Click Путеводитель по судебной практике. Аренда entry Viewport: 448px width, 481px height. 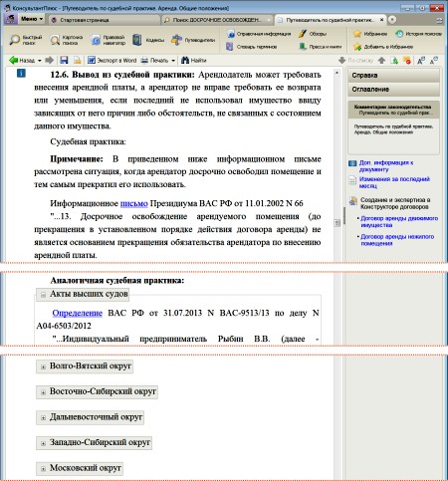[x=393, y=129]
